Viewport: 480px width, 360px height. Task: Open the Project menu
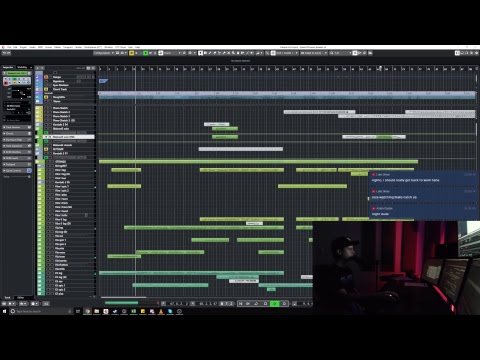[x=23, y=47]
